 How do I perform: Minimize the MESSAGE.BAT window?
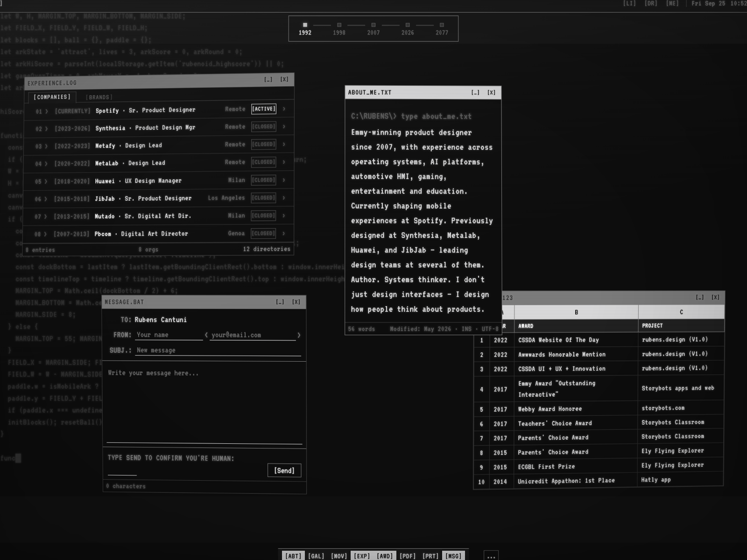(280, 302)
